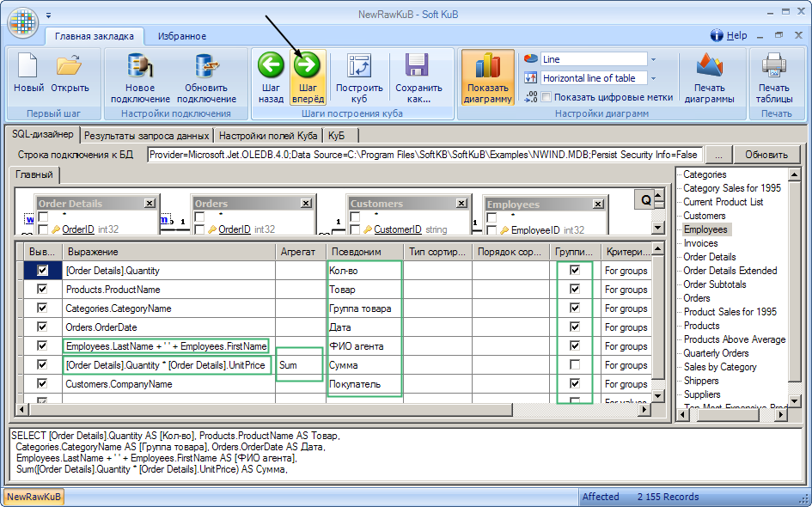Select Products Above Average in list

(x=735, y=339)
